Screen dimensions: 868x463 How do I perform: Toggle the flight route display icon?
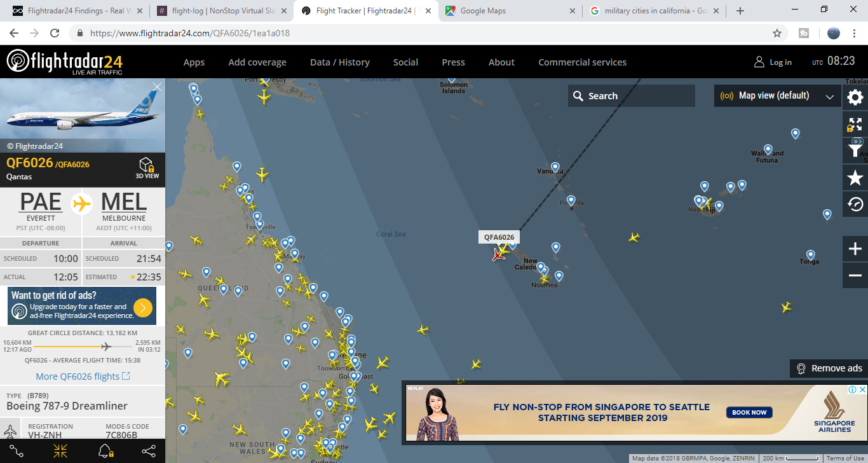pos(17,451)
